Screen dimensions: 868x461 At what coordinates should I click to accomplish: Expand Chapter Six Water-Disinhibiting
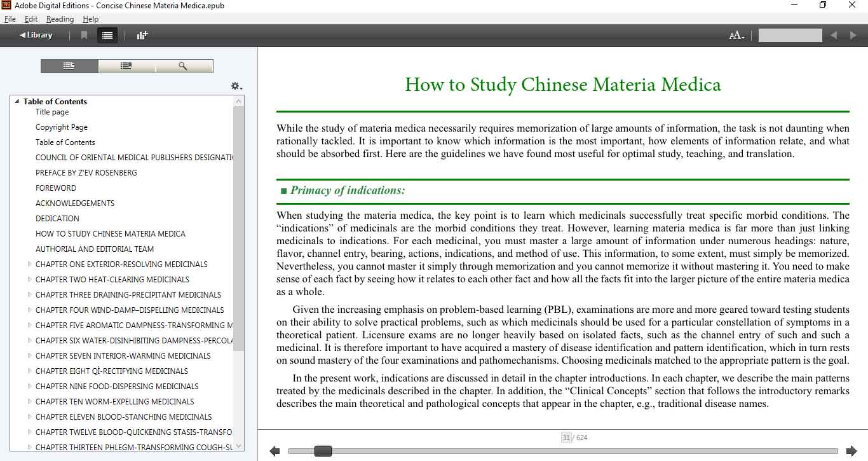tap(29, 340)
